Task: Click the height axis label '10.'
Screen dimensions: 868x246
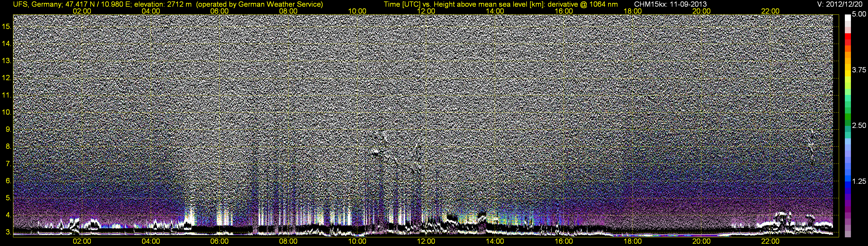Action: point(6,112)
